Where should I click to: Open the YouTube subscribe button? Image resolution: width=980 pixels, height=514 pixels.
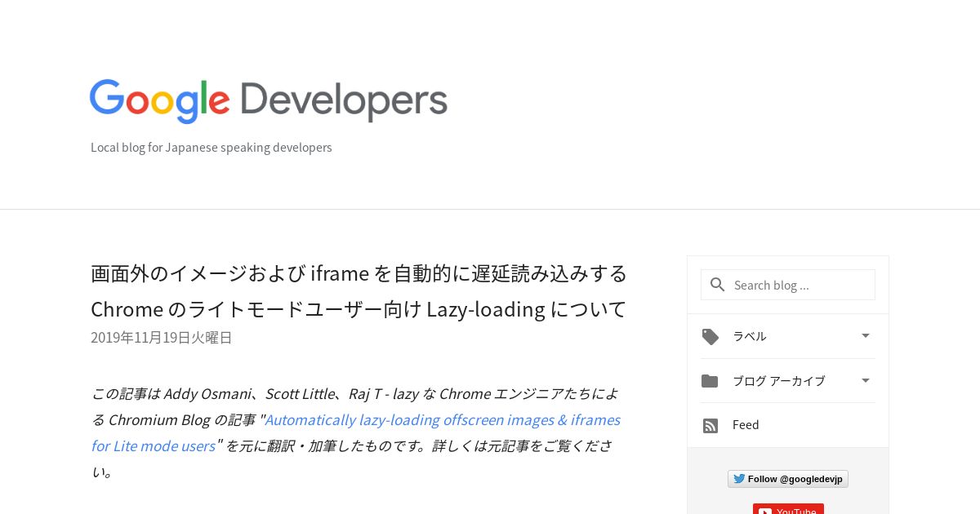tap(788, 509)
